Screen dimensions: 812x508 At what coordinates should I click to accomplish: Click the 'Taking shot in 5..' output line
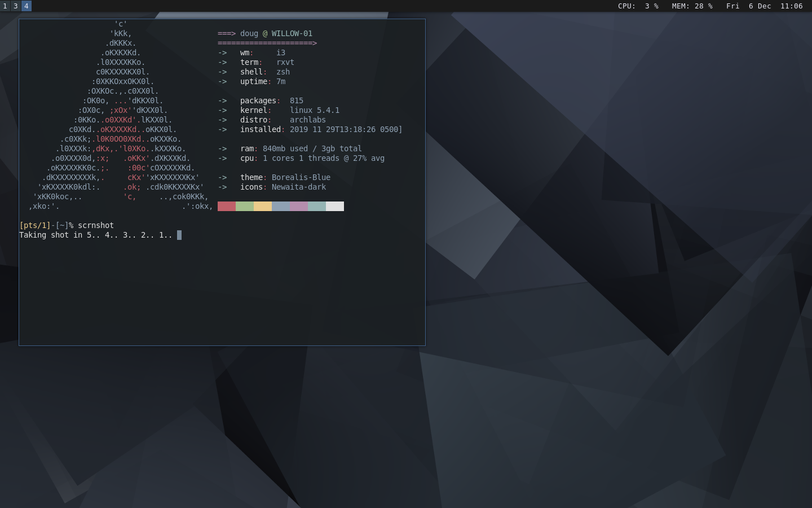click(x=96, y=235)
